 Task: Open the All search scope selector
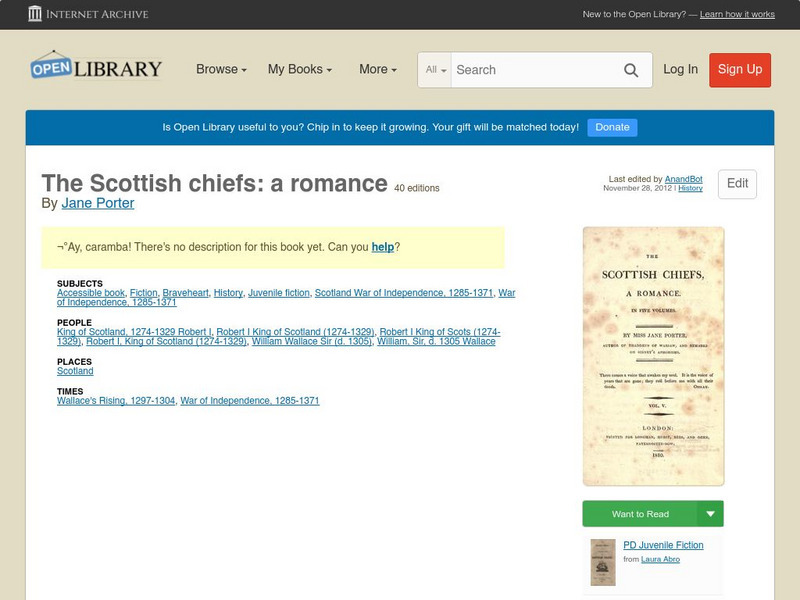(x=438, y=70)
